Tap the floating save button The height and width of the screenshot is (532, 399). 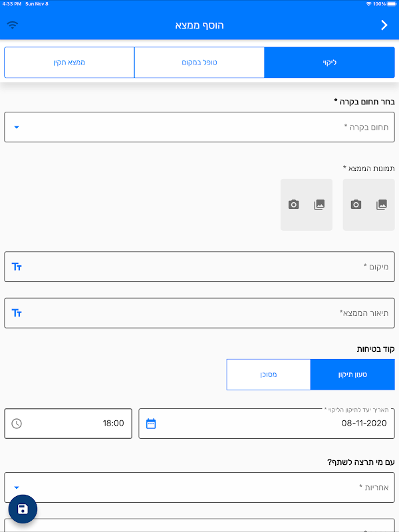tap(23, 509)
